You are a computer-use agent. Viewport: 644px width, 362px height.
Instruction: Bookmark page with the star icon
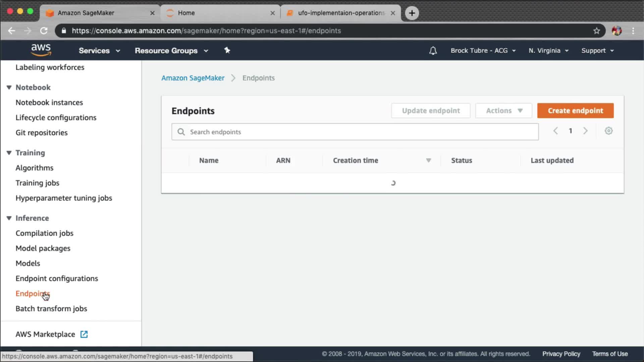tap(596, 31)
